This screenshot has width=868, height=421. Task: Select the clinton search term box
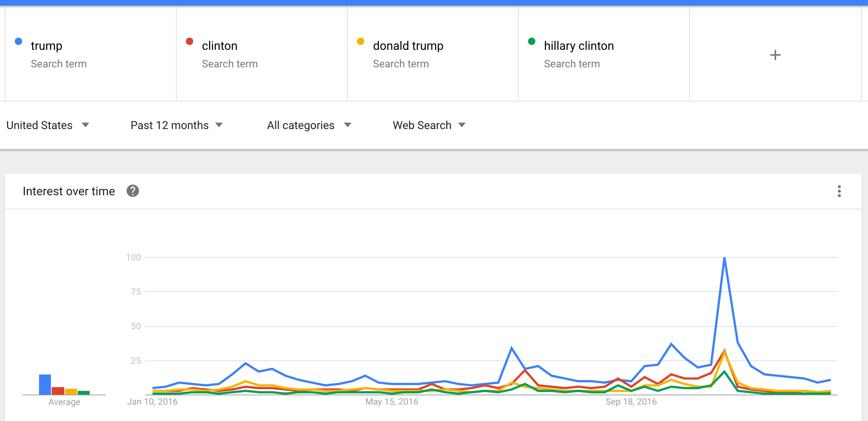coord(262,54)
